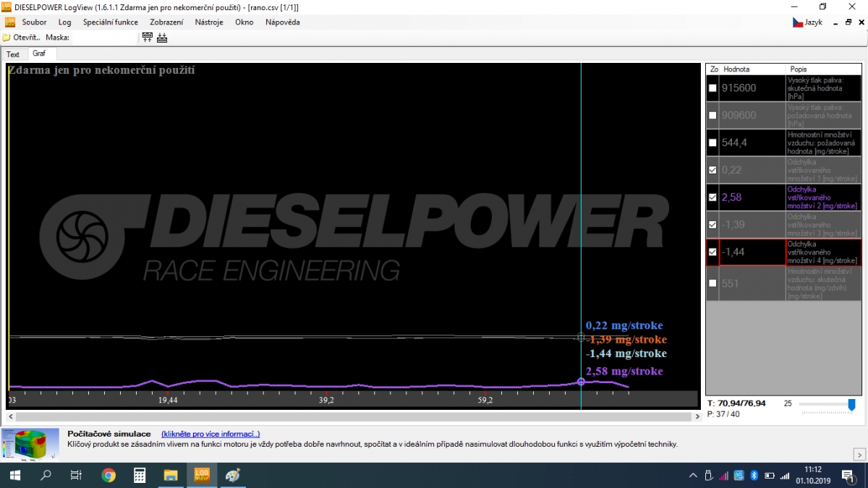Screen dimensions: 868x488
Task: Open the Nástroje menu
Action: (209, 22)
